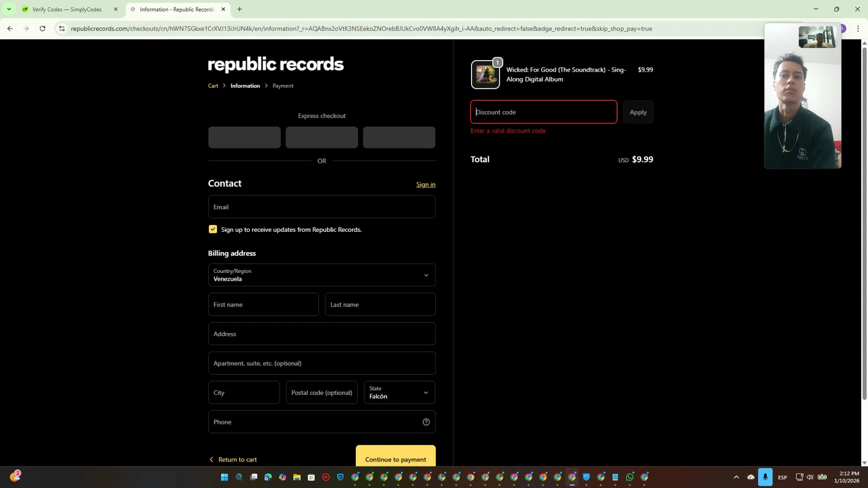Open a new browser tab

coord(240,9)
